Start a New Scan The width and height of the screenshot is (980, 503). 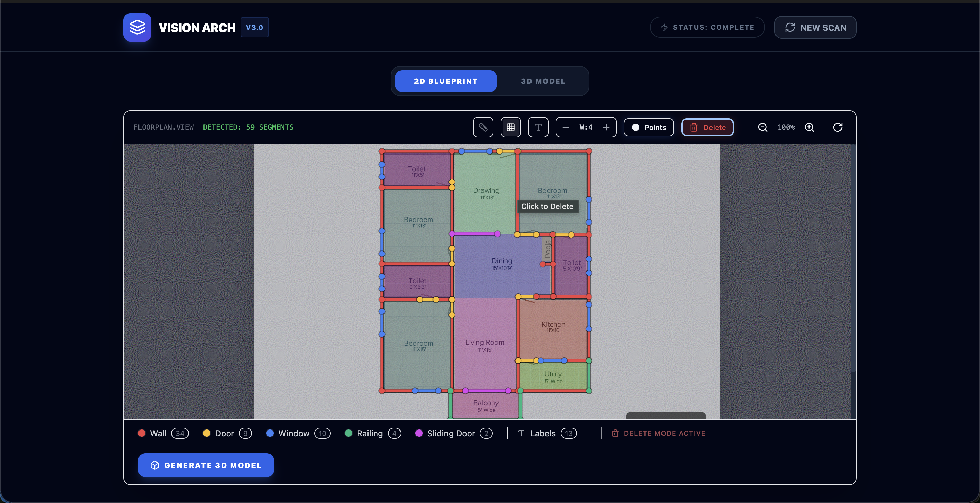point(815,27)
